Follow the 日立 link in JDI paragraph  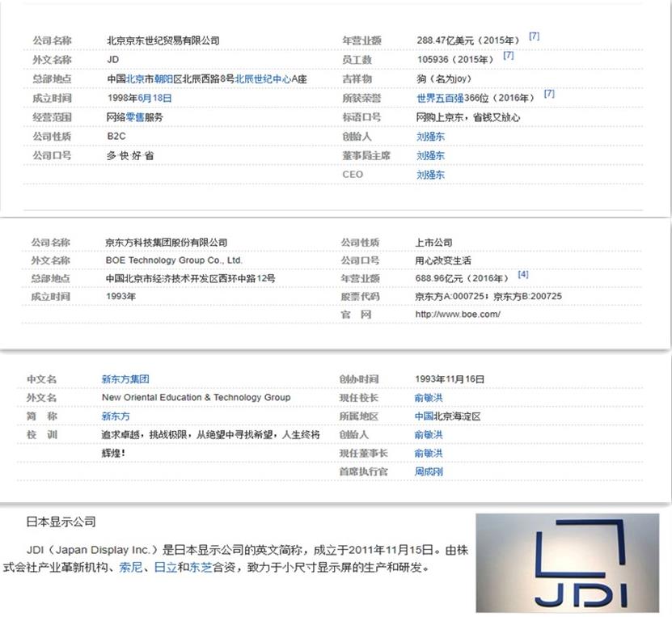click(166, 568)
